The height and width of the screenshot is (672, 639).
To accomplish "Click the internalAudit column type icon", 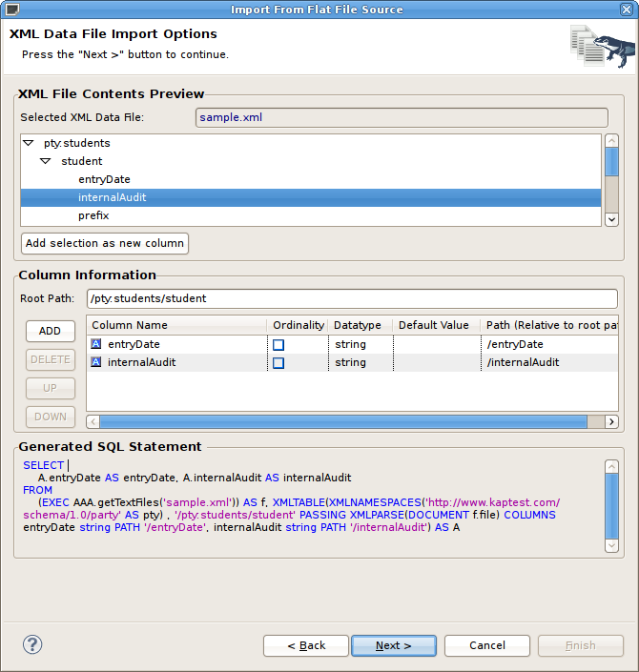I will coord(95,363).
